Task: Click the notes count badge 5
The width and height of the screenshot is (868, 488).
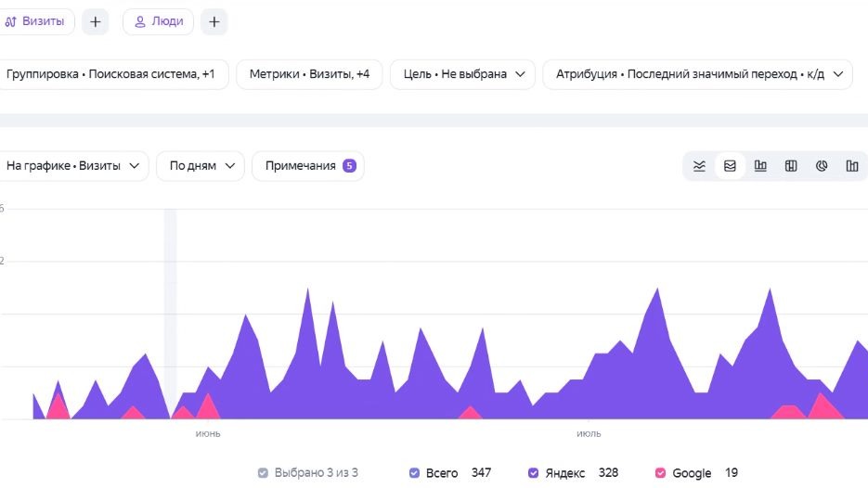Action: tap(349, 166)
